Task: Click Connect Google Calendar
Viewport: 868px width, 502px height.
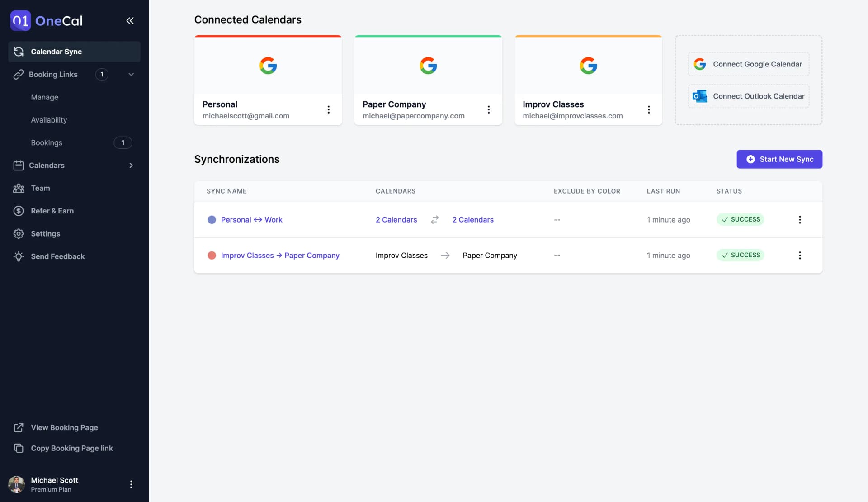Action: click(x=748, y=64)
